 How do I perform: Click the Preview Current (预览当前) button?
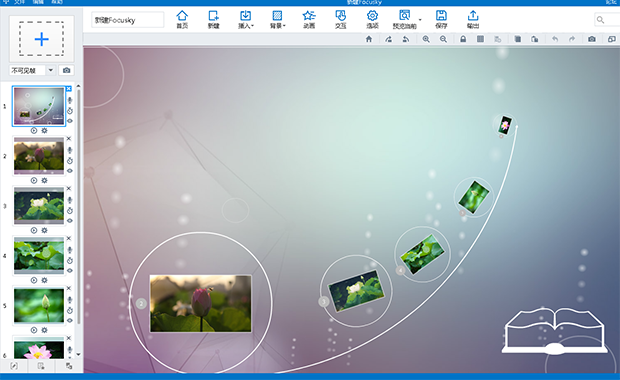pyautogui.click(x=404, y=19)
